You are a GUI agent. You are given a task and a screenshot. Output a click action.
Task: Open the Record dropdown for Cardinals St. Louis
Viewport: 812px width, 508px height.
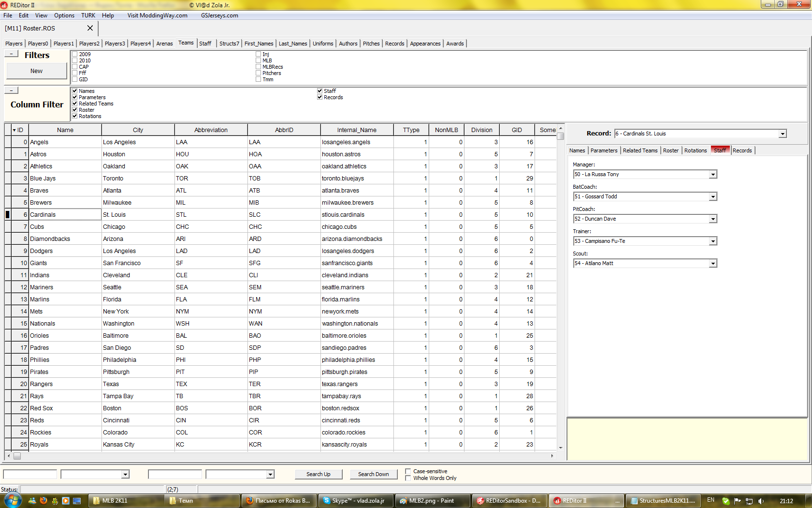(x=783, y=134)
